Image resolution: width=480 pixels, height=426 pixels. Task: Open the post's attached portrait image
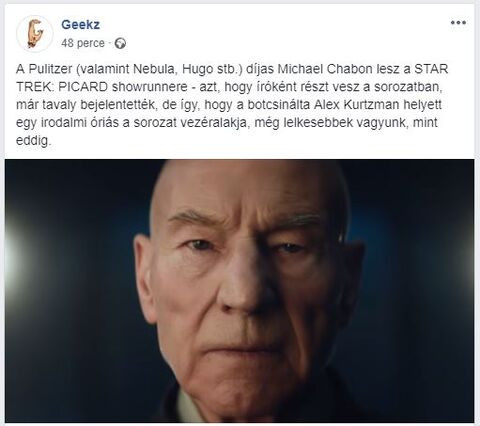pos(239,291)
